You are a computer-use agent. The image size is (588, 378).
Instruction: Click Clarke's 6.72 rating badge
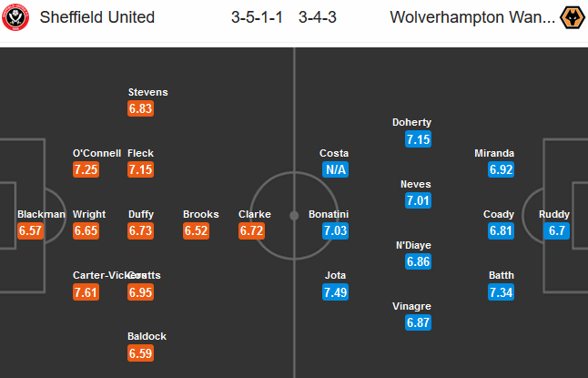[x=251, y=230]
